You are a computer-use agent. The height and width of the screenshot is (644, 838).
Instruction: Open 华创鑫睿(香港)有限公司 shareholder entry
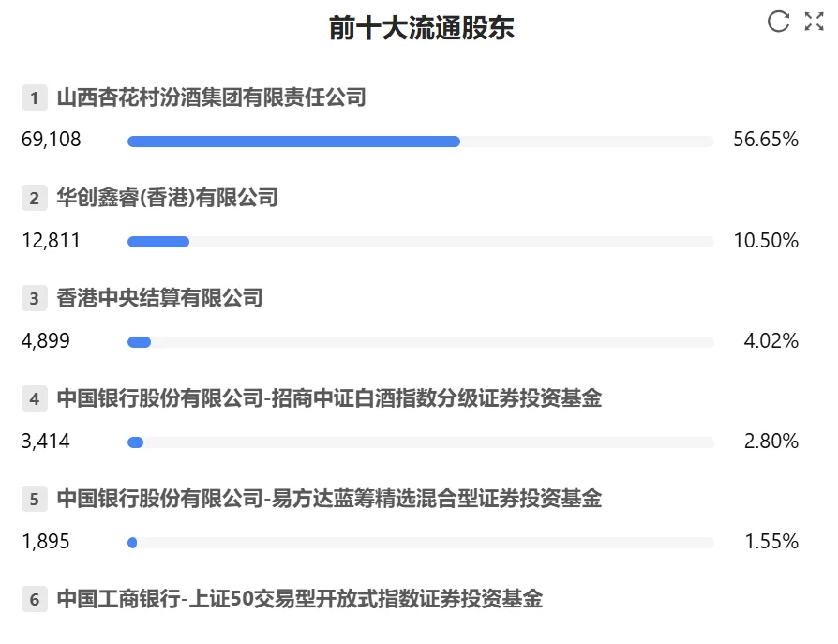click(x=168, y=198)
